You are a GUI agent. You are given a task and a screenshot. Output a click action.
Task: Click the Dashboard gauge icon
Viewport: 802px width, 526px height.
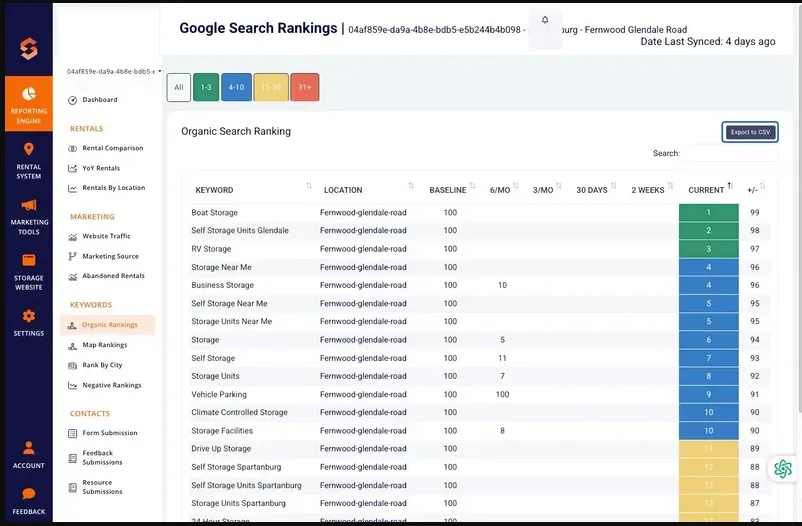(x=73, y=100)
